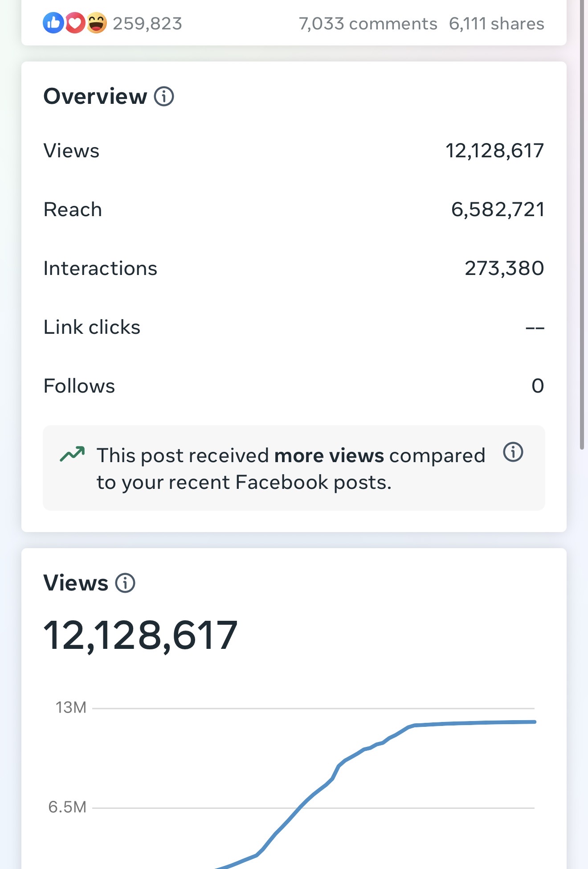Tap the large 12,128,617 views total

click(140, 635)
